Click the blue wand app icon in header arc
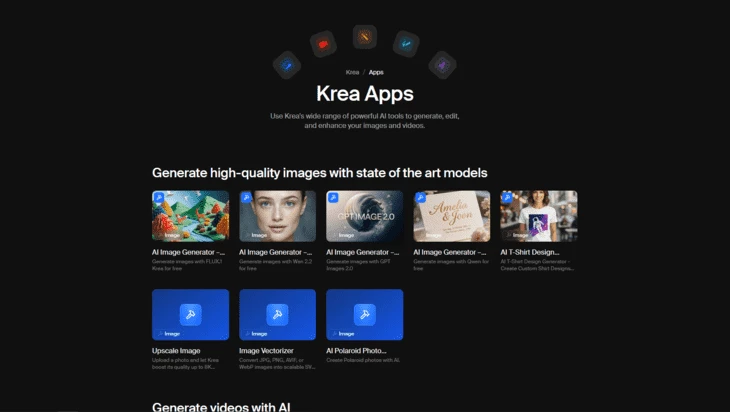Image resolution: width=730 pixels, height=412 pixels. pos(287,65)
